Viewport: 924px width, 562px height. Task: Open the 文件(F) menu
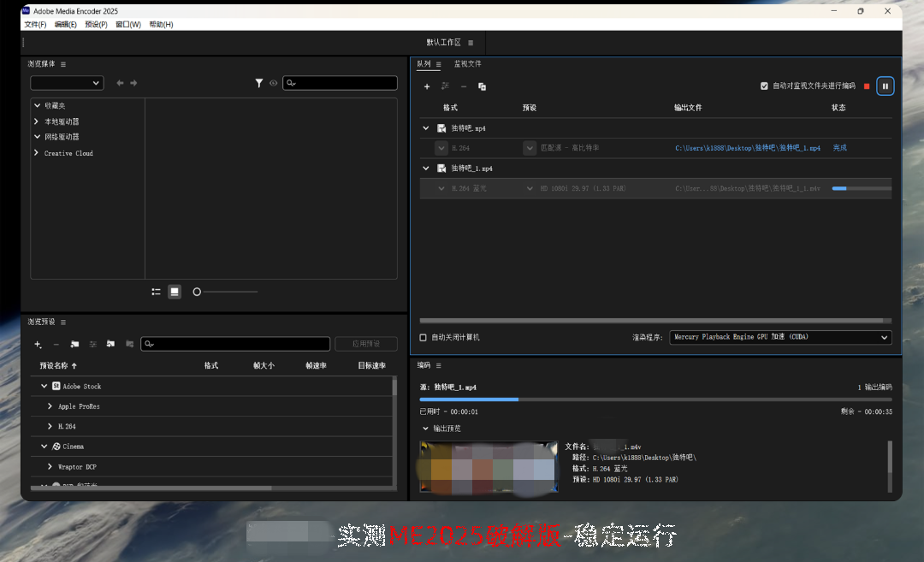tap(35, 24)
